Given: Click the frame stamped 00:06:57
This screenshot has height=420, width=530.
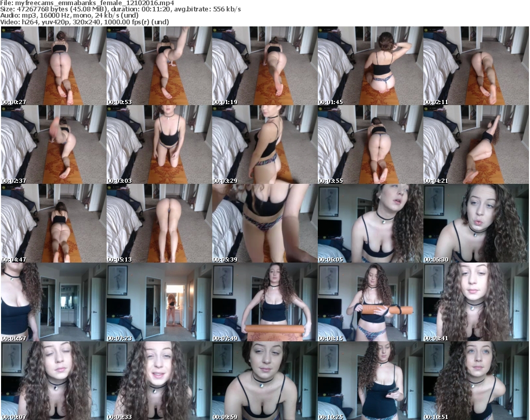Looking at the screenshot, I should (x=53, y=302).
